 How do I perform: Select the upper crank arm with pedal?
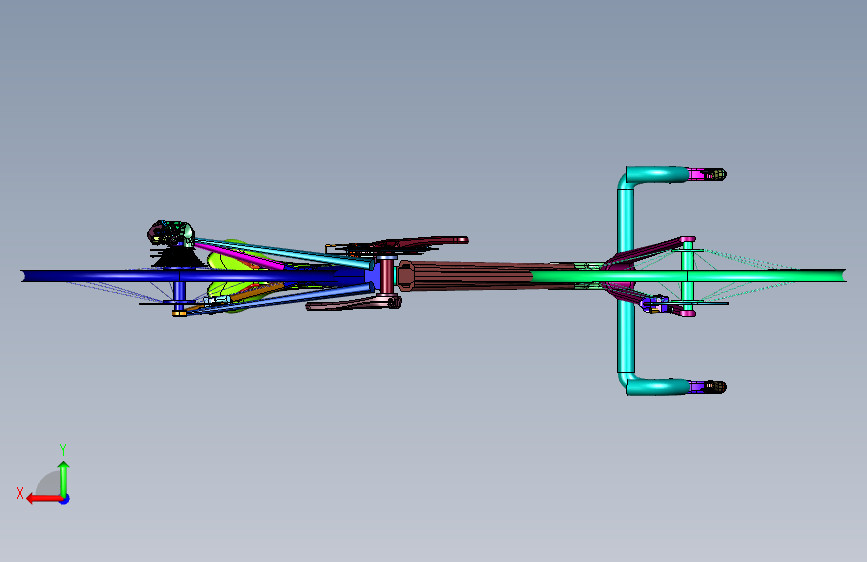click(x=420, y=242)
